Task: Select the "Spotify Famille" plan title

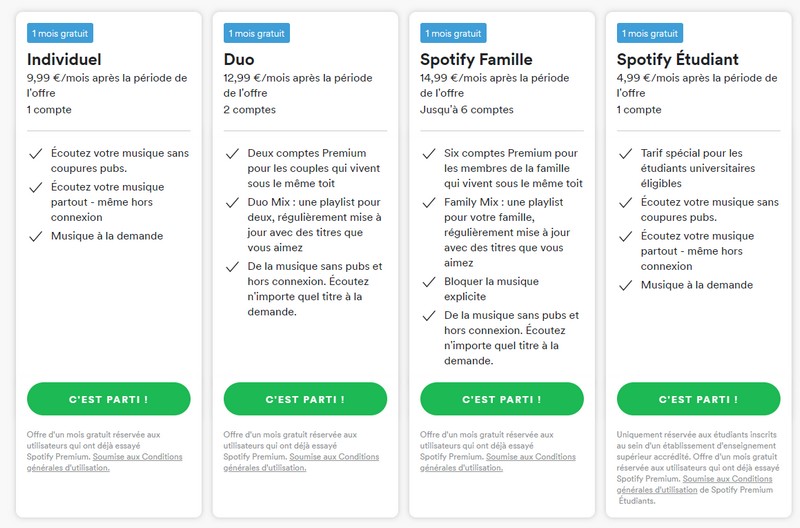Action: click(476, 59)
